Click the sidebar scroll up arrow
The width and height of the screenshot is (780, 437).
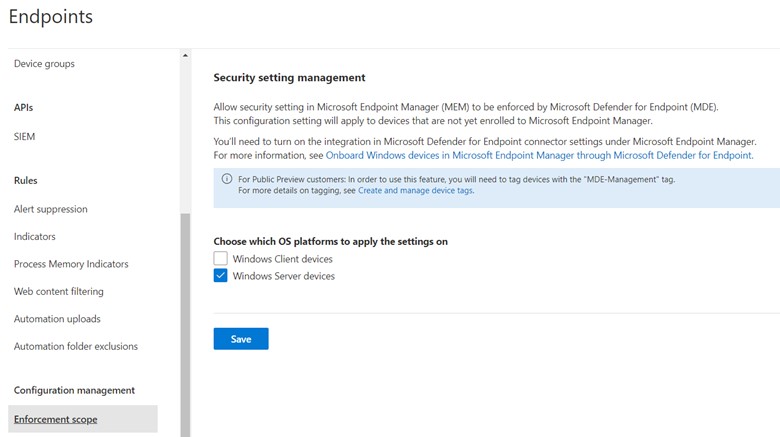[x=185, y=55]
